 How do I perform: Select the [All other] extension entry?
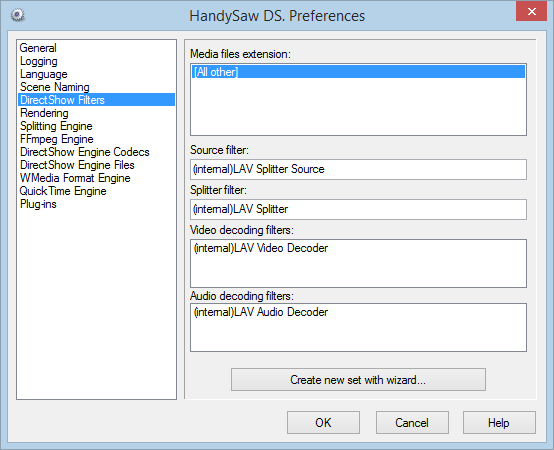tap(358, 72)
